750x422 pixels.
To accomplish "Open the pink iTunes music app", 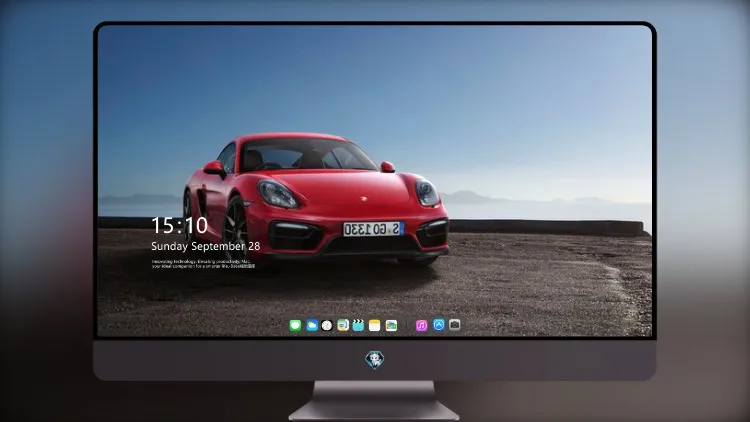I will pos(421,326).
